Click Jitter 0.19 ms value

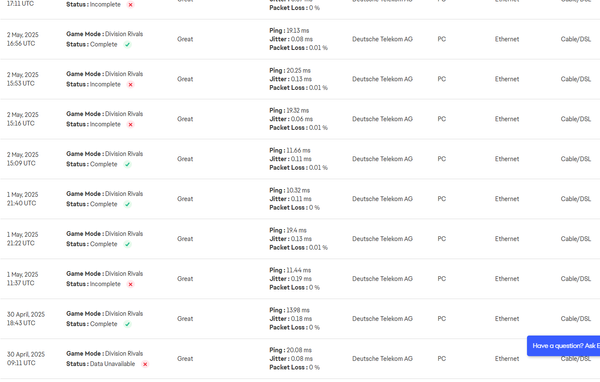click(x=290, y=279)
